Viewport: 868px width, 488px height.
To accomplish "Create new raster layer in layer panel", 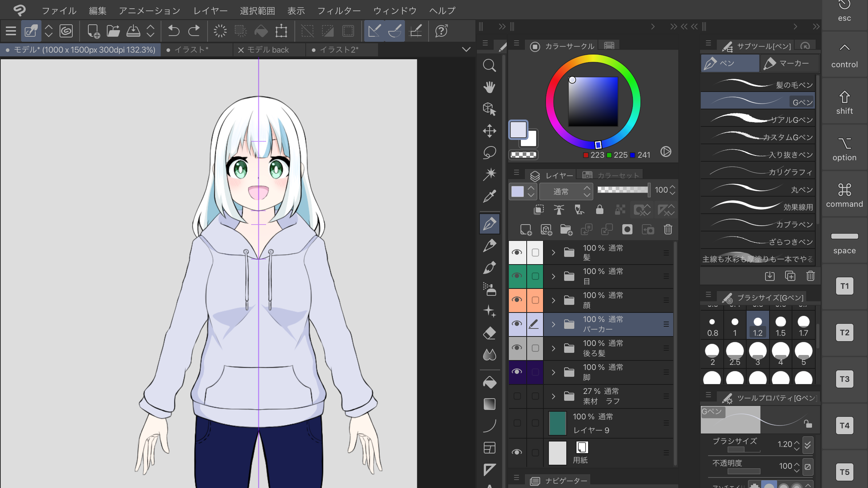I will pyautogui.click(x=526, y=230).
